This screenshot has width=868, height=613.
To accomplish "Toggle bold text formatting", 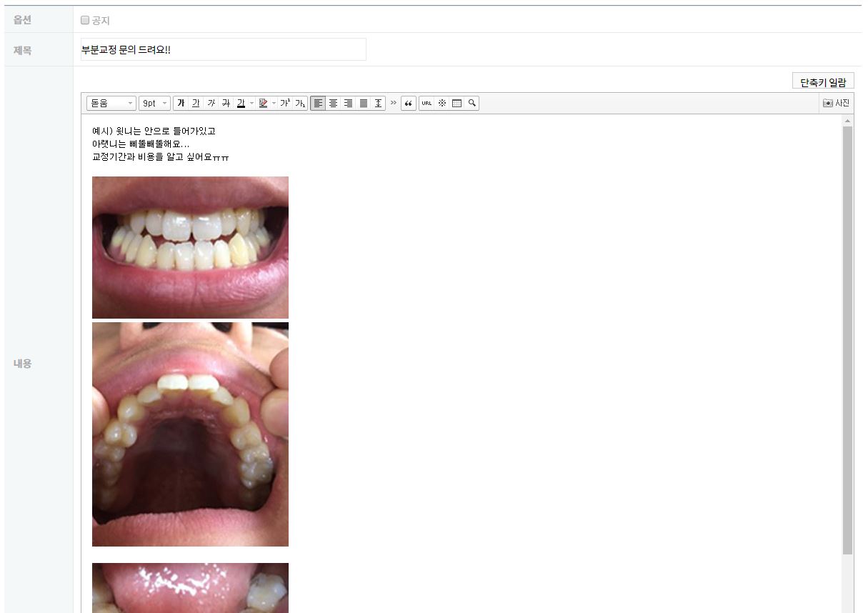I will 181,103.
